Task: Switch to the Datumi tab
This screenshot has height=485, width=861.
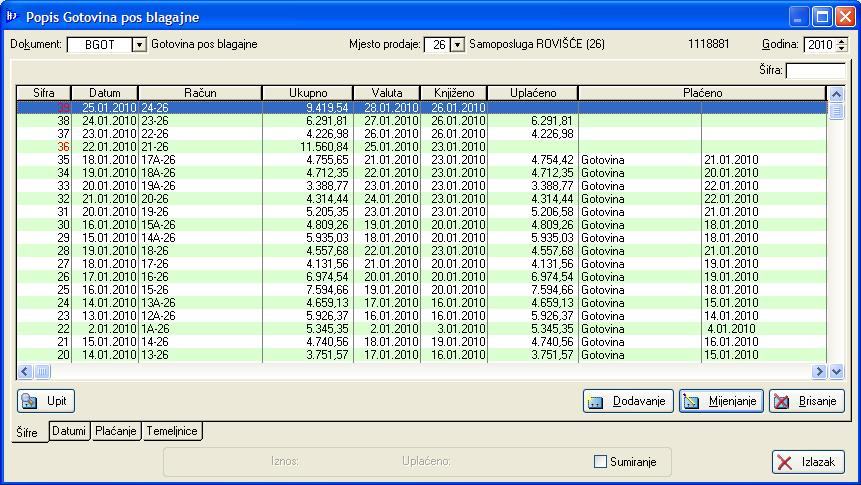Action: tap(70, 431)
